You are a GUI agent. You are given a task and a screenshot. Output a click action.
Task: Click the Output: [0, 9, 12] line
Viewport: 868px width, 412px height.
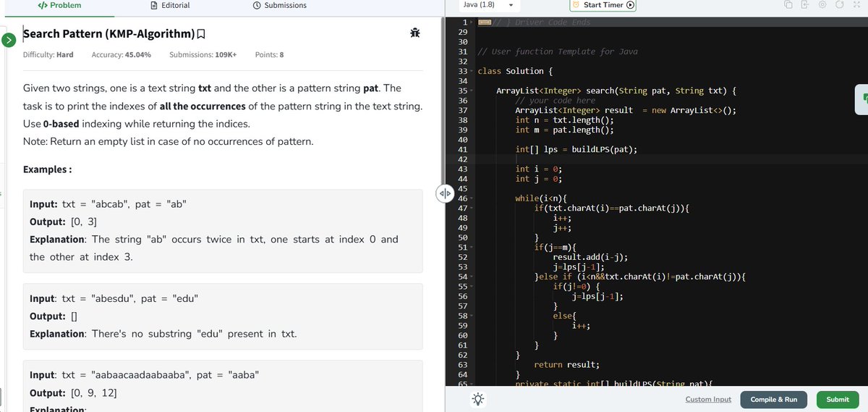click(x=73, y=393)
